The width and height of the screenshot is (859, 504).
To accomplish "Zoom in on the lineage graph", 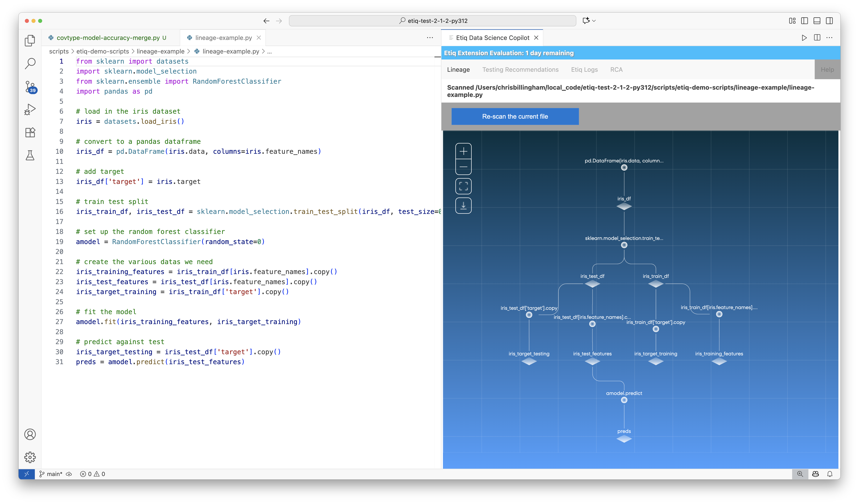I will tap(463, 151).
